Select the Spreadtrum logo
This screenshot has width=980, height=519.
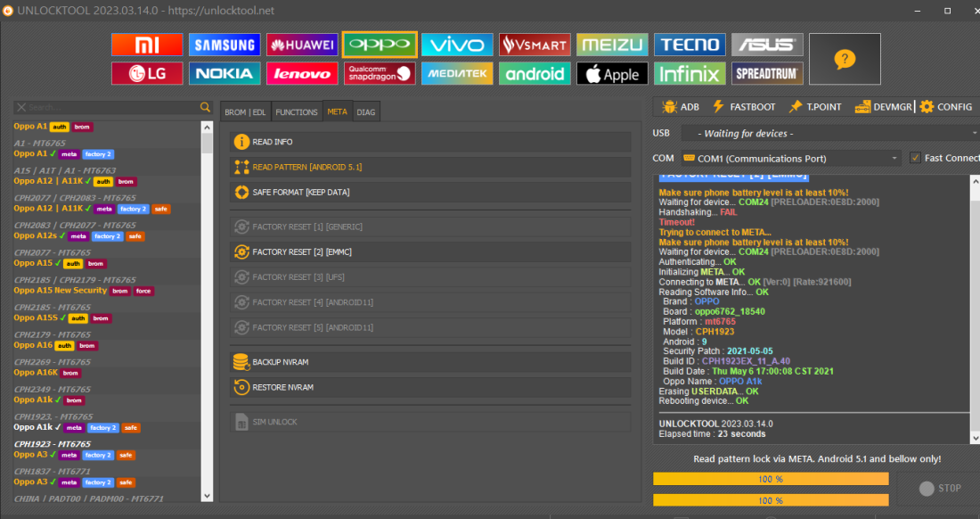click(x=767, y=74)
